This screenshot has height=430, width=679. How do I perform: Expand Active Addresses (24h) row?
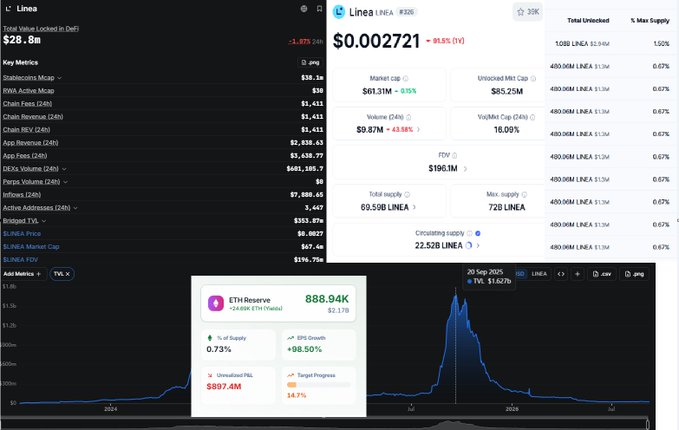75,208
